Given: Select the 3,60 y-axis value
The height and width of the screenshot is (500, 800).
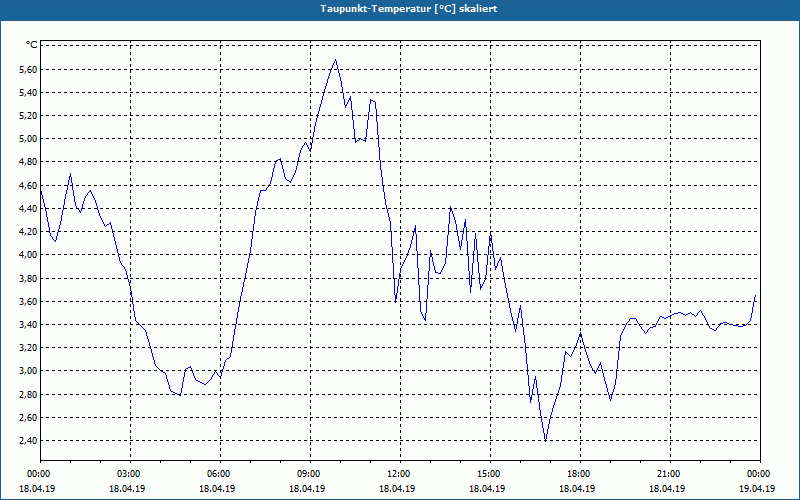Looking at the screenshot, I should pos(27,302).
